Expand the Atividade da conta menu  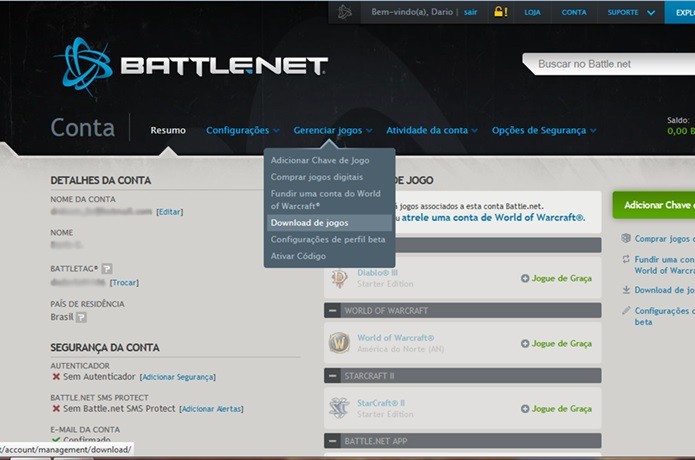pos(432,130)
